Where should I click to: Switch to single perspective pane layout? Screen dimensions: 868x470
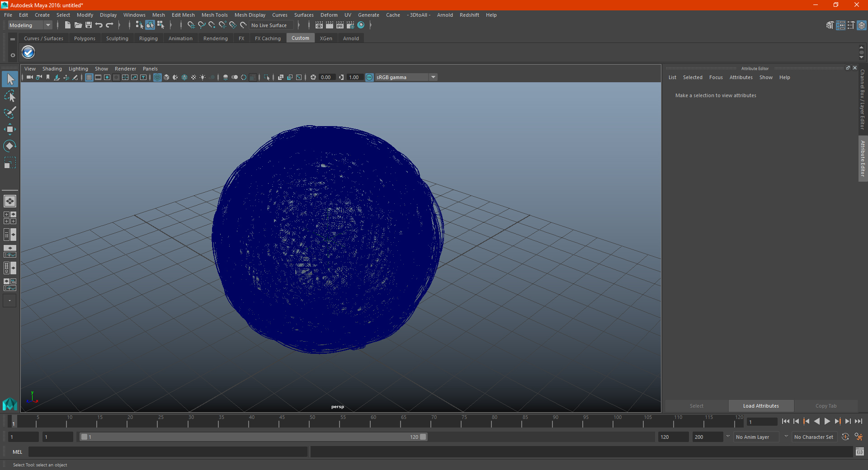(10, 201)
